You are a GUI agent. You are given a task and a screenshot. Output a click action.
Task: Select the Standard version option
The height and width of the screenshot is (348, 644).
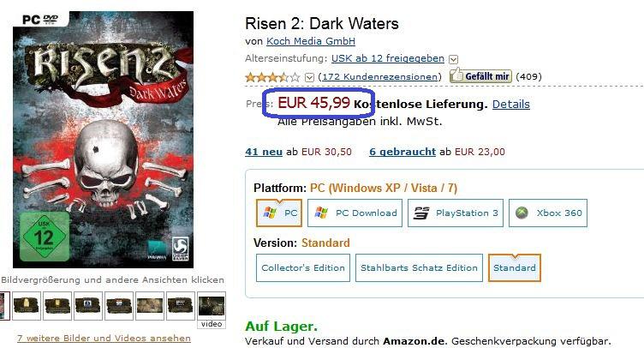(515, 268)
